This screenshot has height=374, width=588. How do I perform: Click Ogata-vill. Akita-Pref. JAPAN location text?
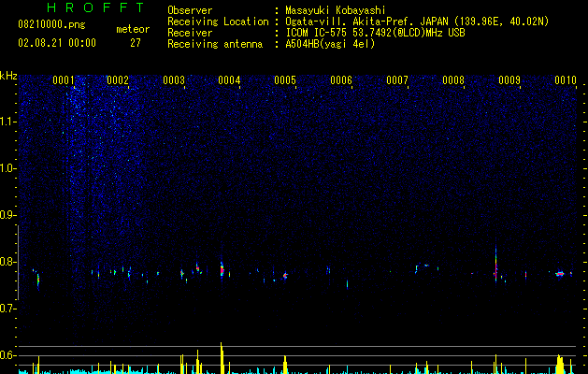tap(417, 22)
